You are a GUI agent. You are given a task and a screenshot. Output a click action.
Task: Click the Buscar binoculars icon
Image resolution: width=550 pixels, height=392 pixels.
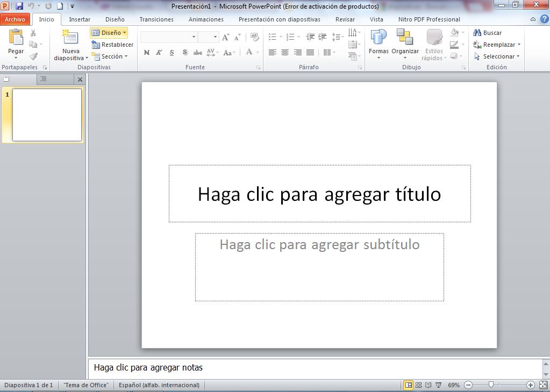coord(477,33)
